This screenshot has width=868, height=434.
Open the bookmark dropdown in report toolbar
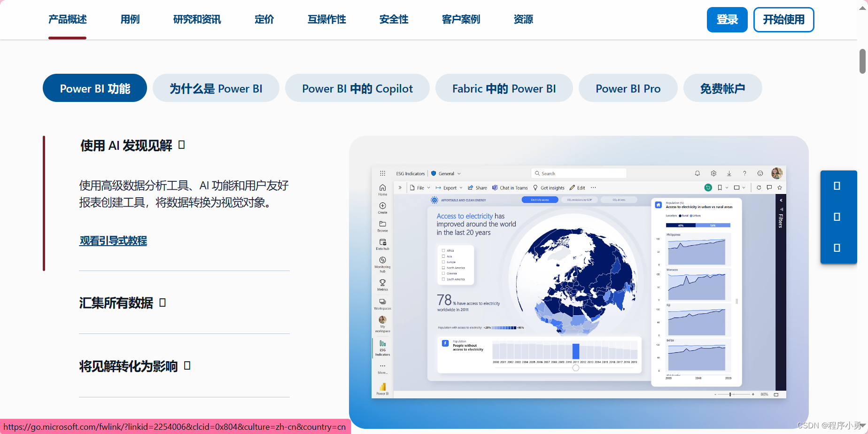coord(723,188)
